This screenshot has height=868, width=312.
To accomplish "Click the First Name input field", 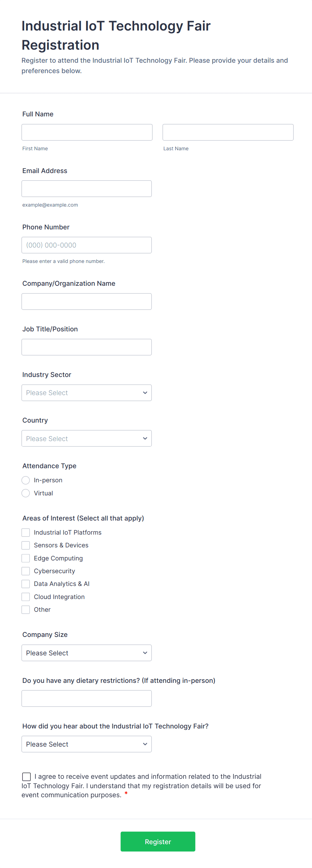I will (x=86, y=132).
